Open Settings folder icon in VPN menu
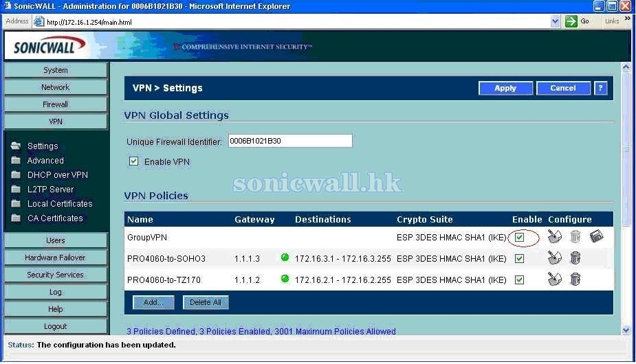636x364 pixels. (16, 146)
